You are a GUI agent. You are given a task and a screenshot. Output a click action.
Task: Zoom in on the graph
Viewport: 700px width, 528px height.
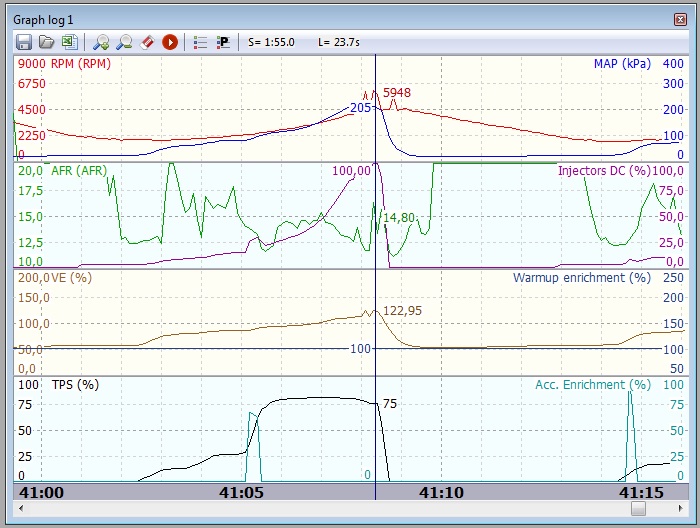pos(101,42)
